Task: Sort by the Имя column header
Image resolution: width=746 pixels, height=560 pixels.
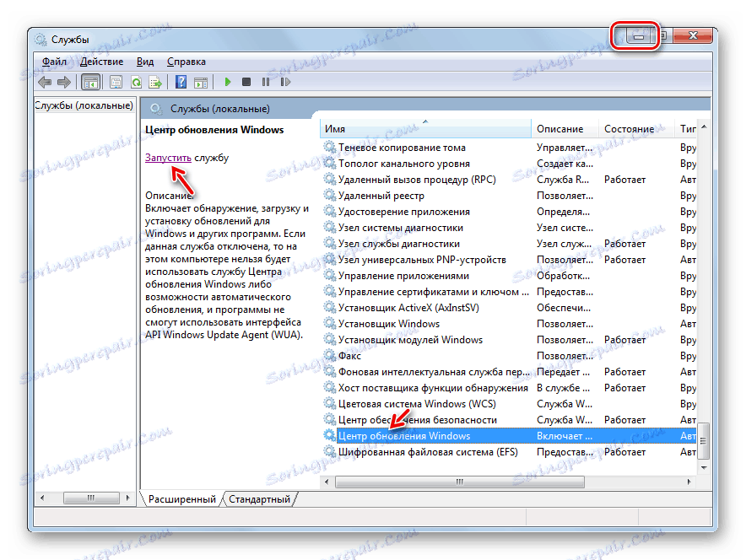Action: (426, 129)
